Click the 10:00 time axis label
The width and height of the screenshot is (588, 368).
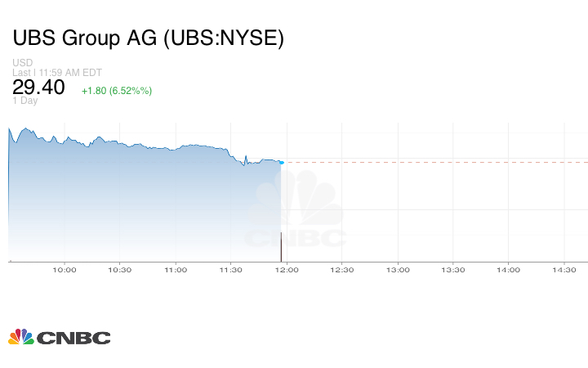point(65,270)
